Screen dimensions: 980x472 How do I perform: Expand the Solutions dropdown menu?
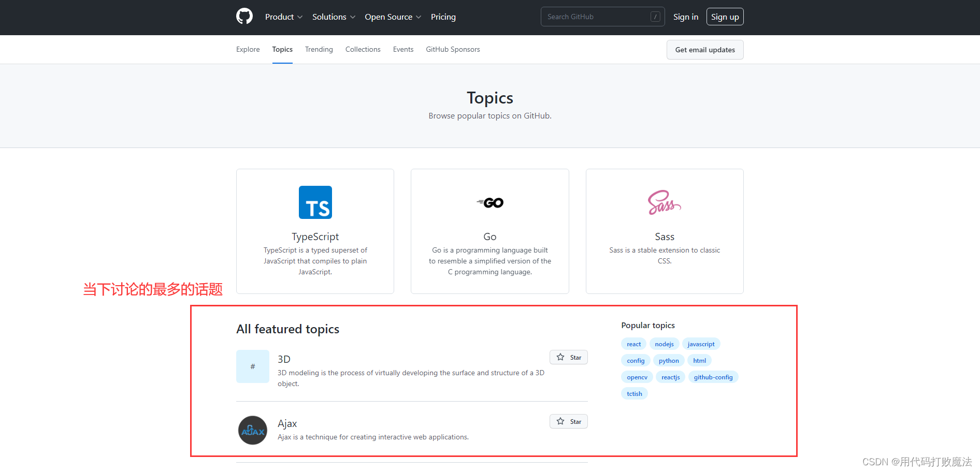tap(334, 17)
